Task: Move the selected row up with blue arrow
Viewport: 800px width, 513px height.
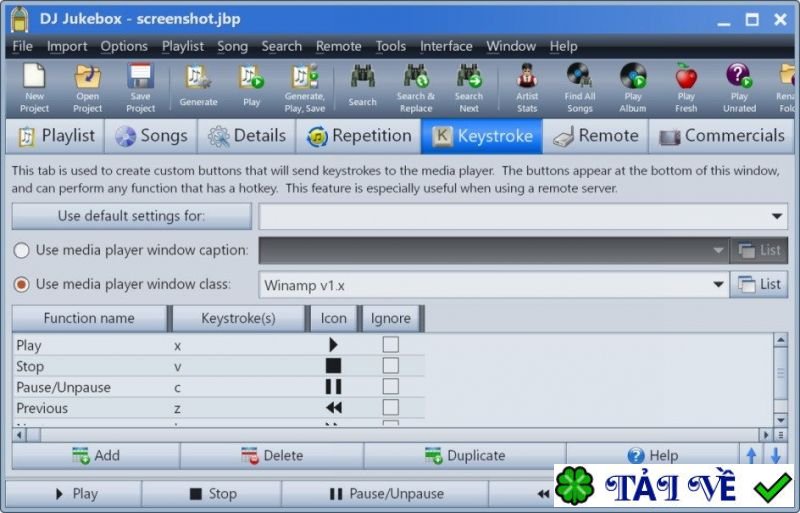Action: [751, 455]
